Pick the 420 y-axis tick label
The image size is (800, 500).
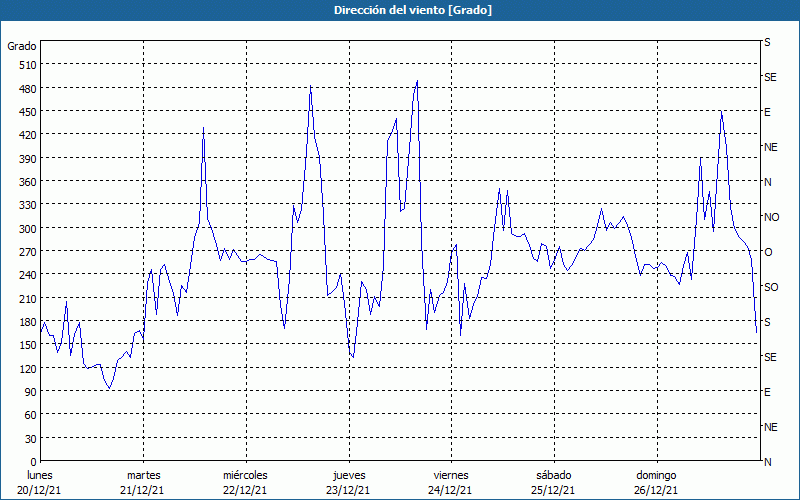[29, 136]
